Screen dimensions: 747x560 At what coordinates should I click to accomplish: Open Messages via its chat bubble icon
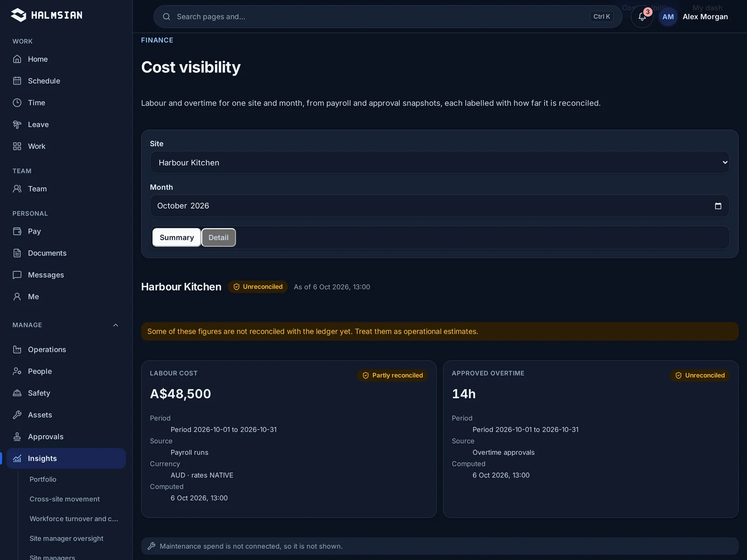click(17, 275)
